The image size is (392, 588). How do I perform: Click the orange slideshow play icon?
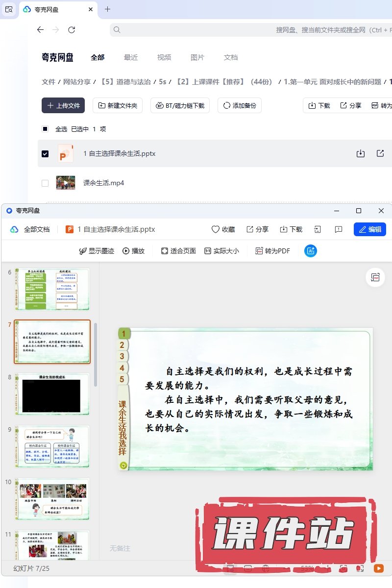coord(378,568)
